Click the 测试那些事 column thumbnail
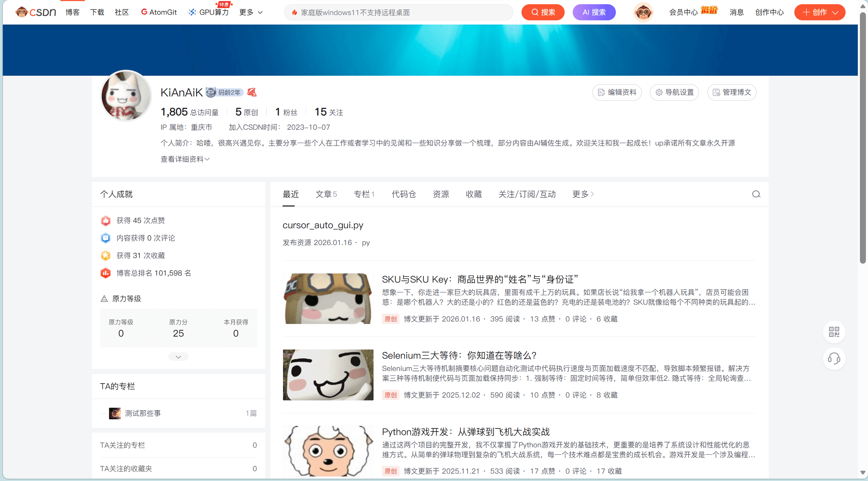This screenshot has height=481, width=868. [x=115, y=413]
